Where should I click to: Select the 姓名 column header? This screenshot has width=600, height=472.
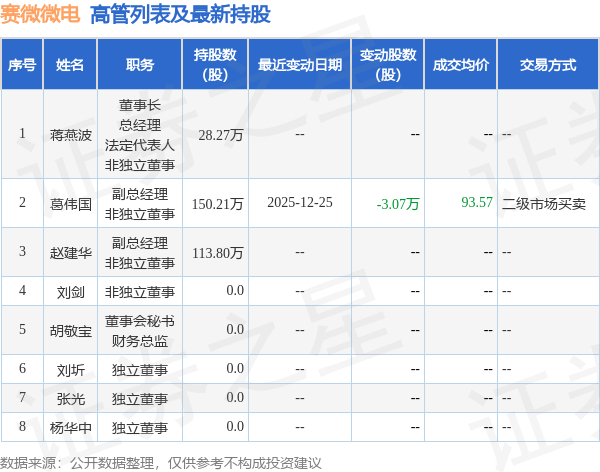[x=70, y=65]
